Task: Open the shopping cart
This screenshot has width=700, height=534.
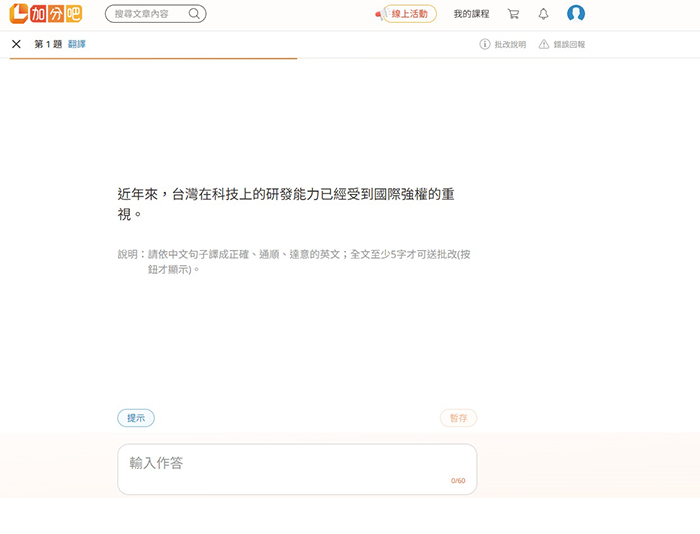Action: [513, 14]
